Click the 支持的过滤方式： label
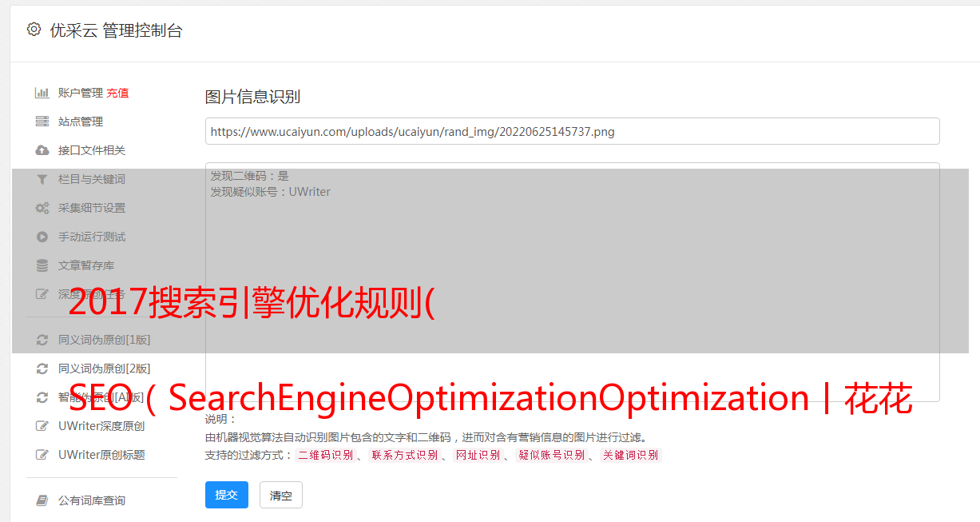 [249, 455]
